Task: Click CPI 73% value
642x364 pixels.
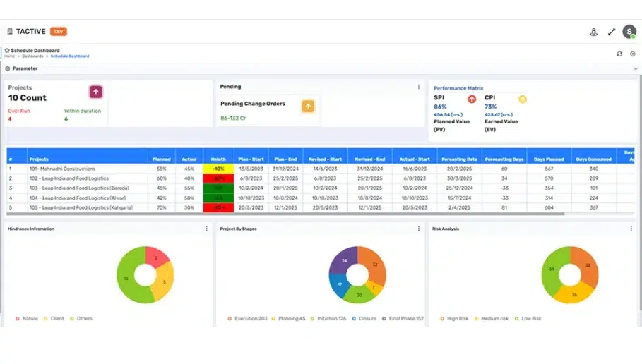Action: coord(491,107)
